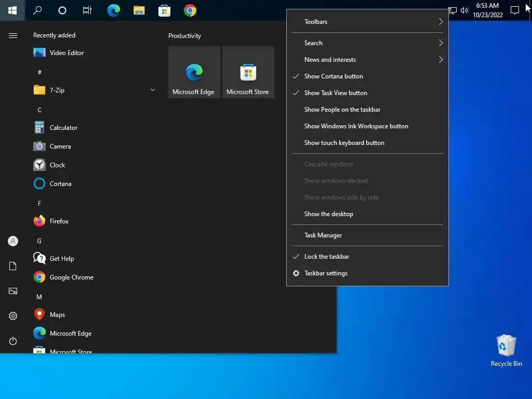The height and width of the screenshot is (399, 532).
Task: Expand News and interests submenu
Action: [x=367, y=60]
